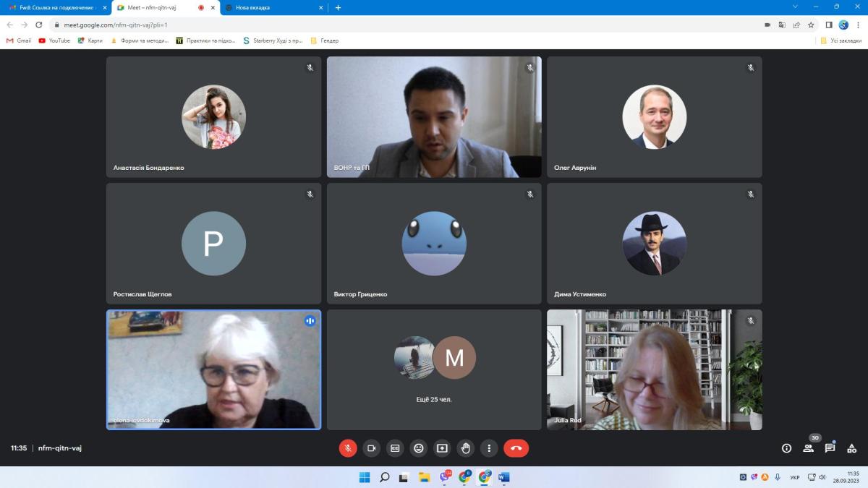
Task: Open the YouTube bookmark
Action: coord(54,40)
